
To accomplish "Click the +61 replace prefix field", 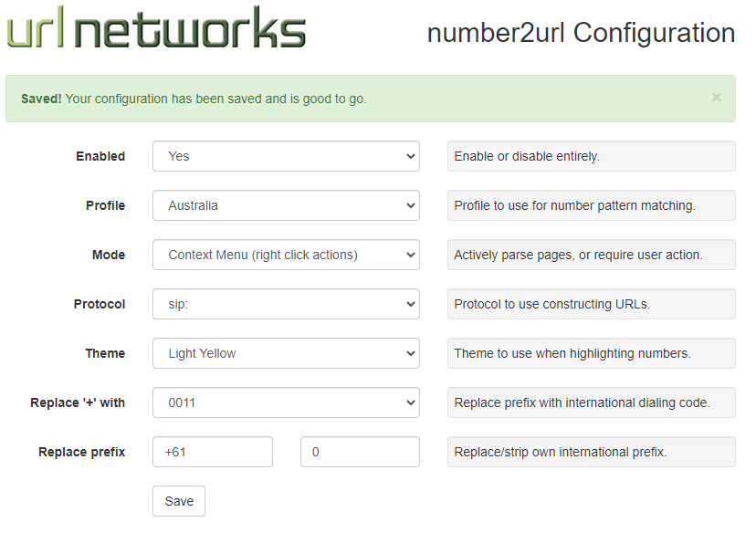I will point(213,452).
